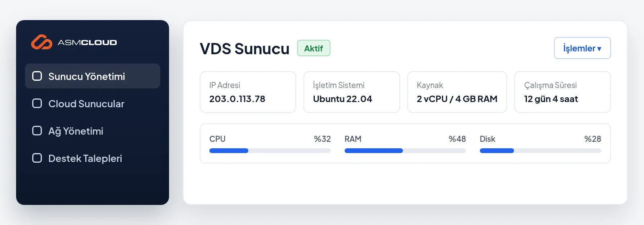Click the IP Adresi label

tap(225, 85)
